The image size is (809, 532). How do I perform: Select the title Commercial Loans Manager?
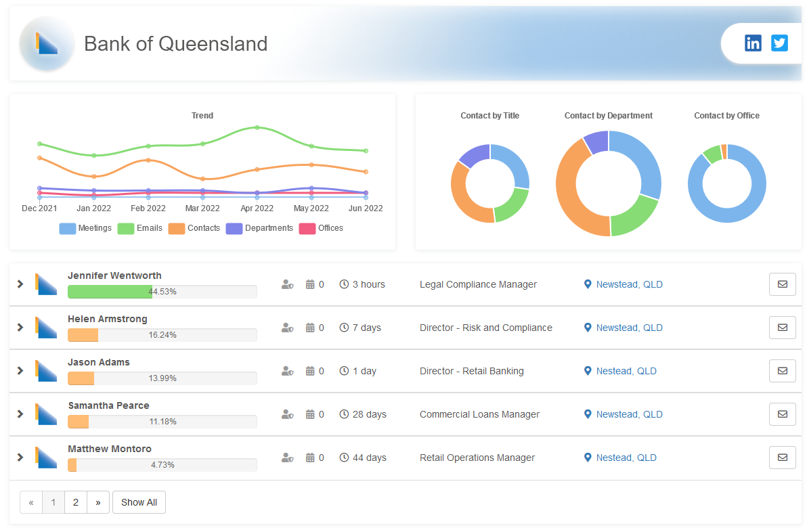[x=479, y=414]
